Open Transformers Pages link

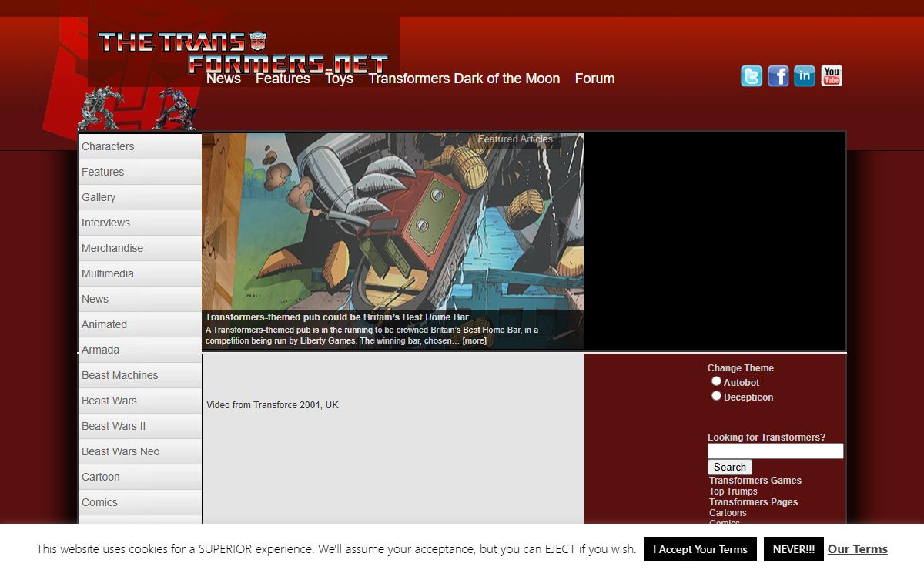753,502
